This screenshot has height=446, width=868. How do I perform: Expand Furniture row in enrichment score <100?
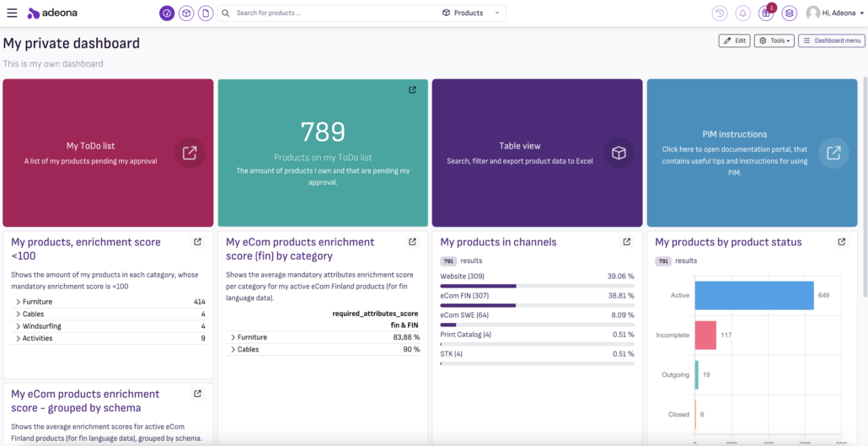[x=19, y=302]
